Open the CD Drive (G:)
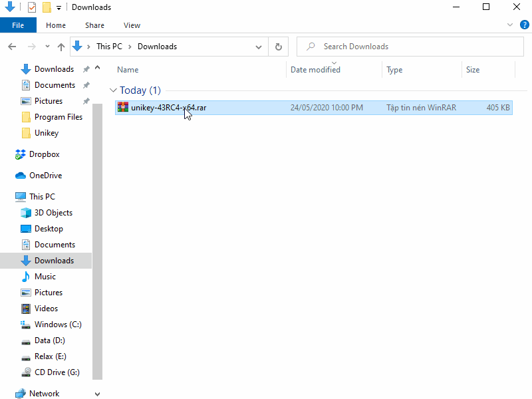 point(57,372)
